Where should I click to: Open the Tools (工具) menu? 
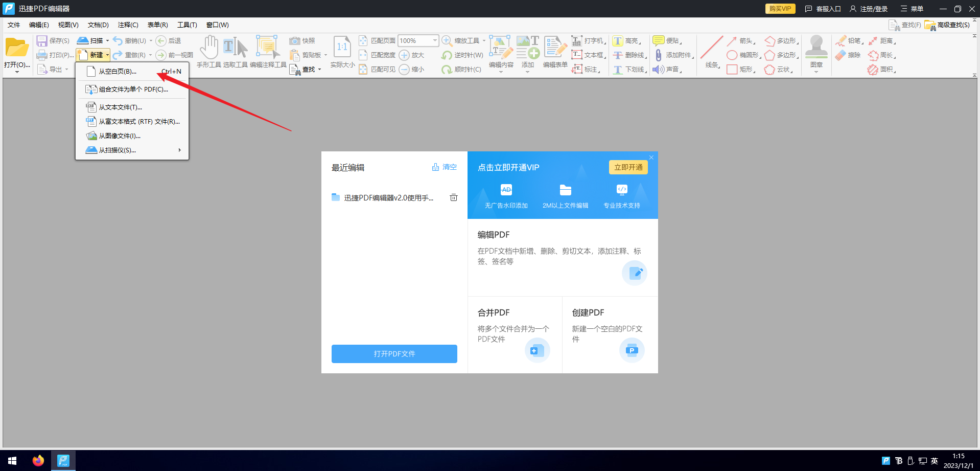[x=187, y=25]
